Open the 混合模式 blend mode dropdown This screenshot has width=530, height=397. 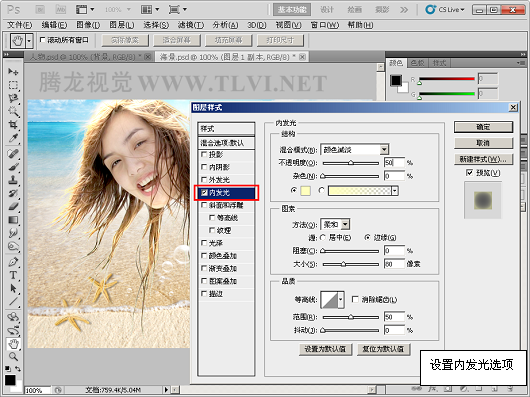pyautogui.click(x=355, y=149)
